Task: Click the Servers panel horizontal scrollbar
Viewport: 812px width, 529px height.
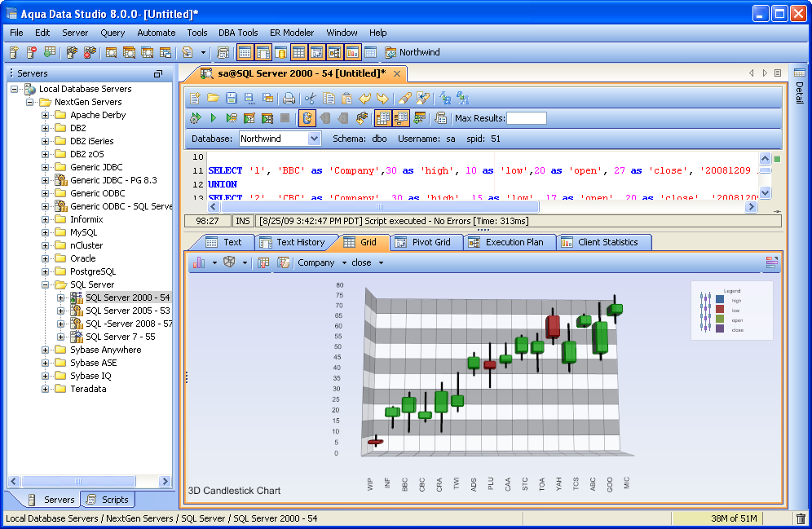Action: (x=89, y=482)
